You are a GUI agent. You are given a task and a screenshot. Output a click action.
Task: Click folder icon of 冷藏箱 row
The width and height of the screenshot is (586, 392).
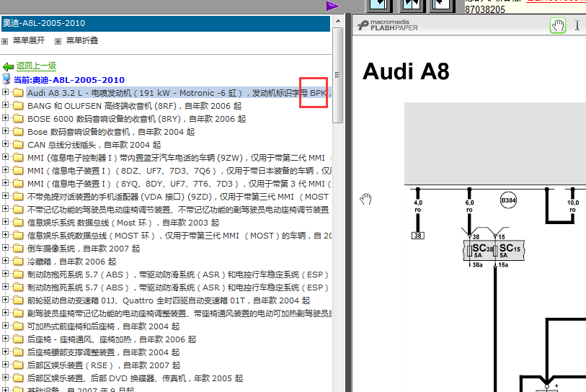pyautogui.click(x=18, y=262)
